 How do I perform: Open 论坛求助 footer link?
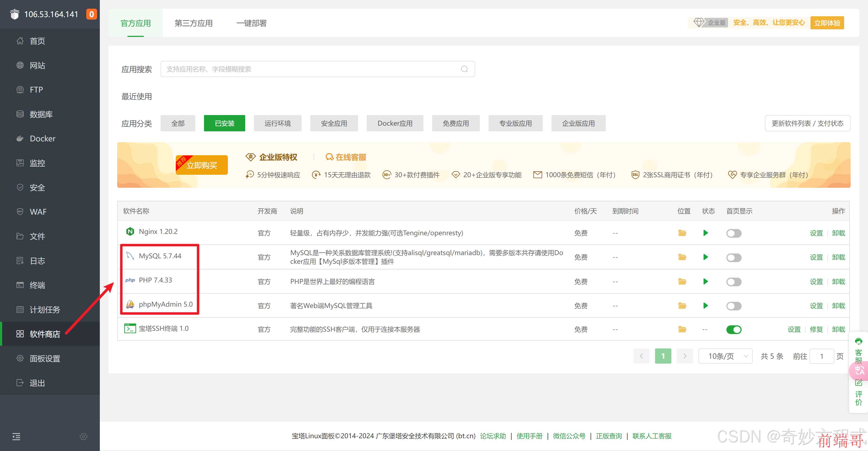[x=493, y=436]
